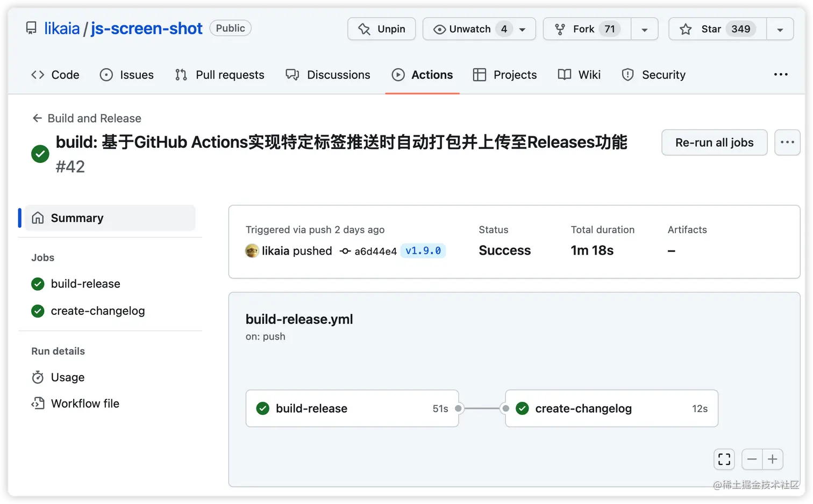Viewport: 813px width, 504px height.
Task: Click the Discussions speech bubble icon
Action: (293, 75)
